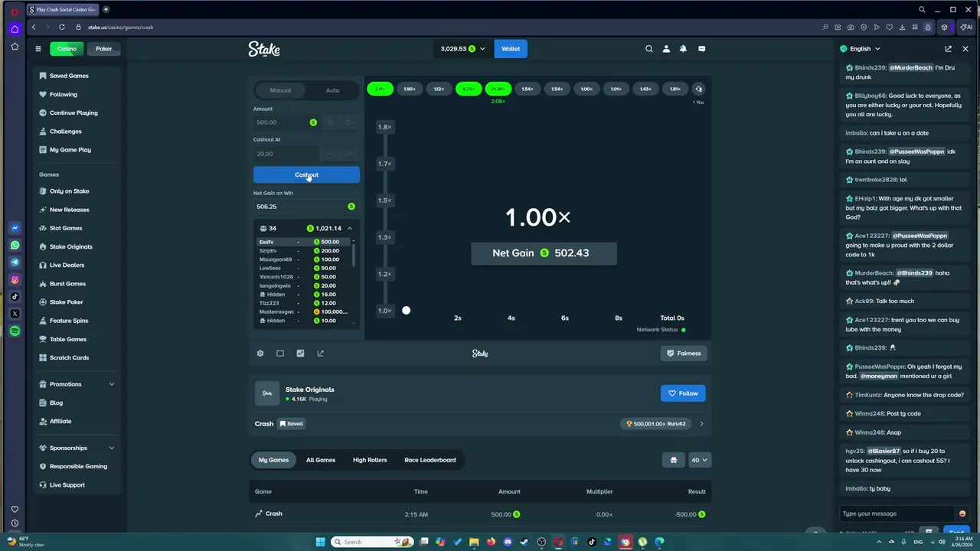Select the High Rollers tab
Viewport: 980px width, 551px height.
(x=370, y=460)
